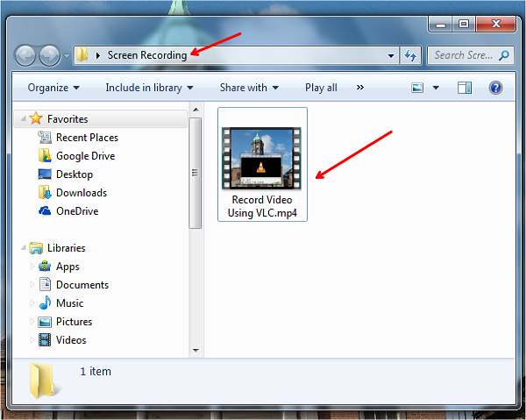Screen dimensions: 526x420
Task: Open Desktop in Favorites
Action: tap(75, 174)
